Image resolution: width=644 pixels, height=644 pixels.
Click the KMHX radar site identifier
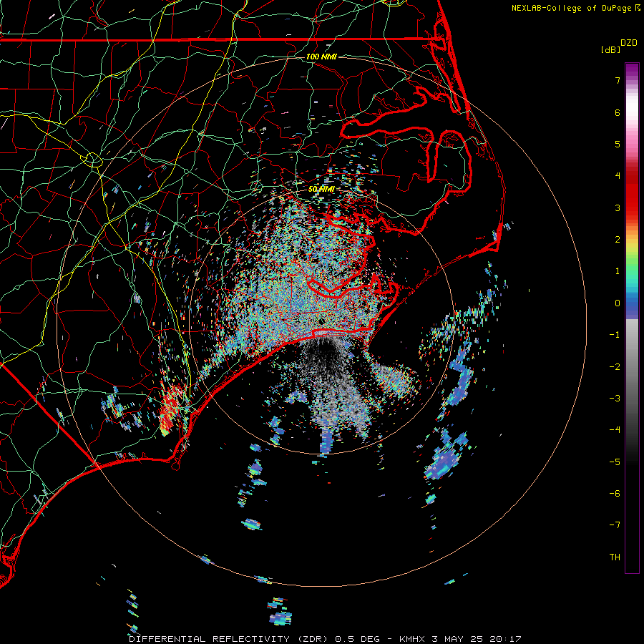click(411, 639)
